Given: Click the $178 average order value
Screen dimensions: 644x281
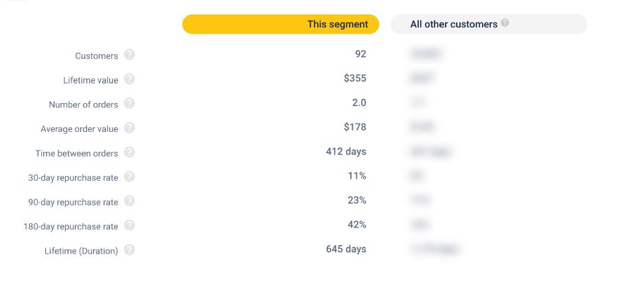Looking at the screenshot, I should point(355,127).
